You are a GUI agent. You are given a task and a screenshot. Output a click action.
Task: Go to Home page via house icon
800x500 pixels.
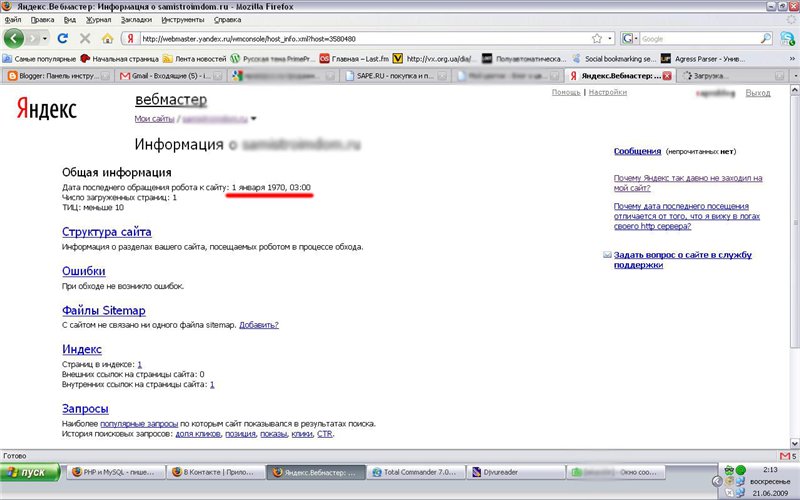click(106, 39)
